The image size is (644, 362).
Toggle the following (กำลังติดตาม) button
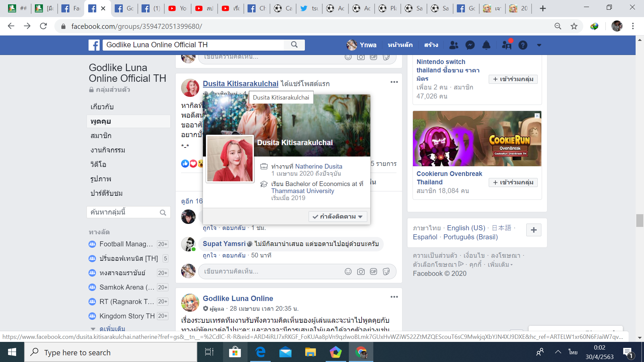337,217
